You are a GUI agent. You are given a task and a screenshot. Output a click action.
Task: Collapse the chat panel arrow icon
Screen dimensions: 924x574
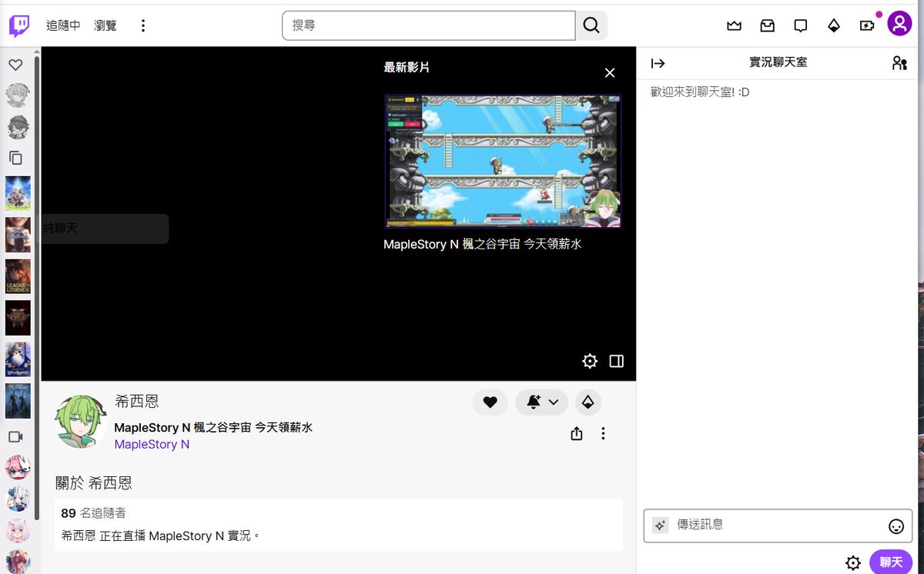658,63
